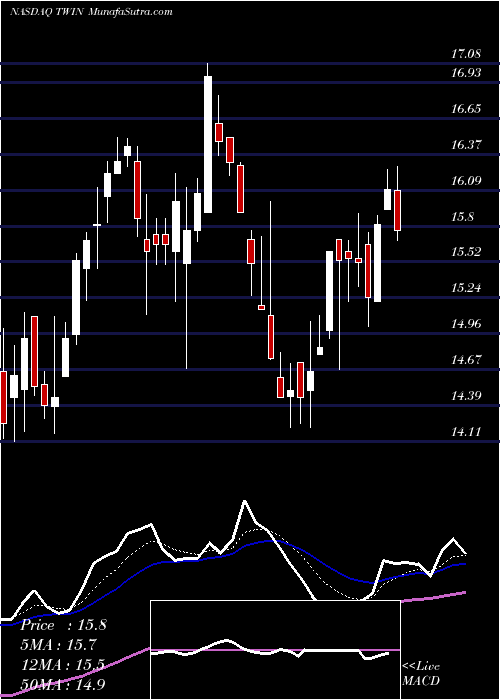Click the 16.37 price axis label

[466, 145]
